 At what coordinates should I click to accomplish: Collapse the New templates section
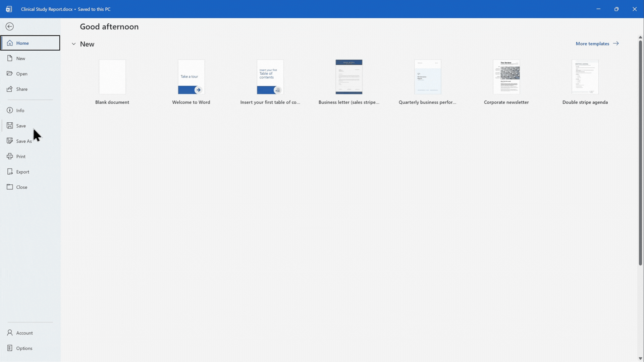click(x=74, y=44)
